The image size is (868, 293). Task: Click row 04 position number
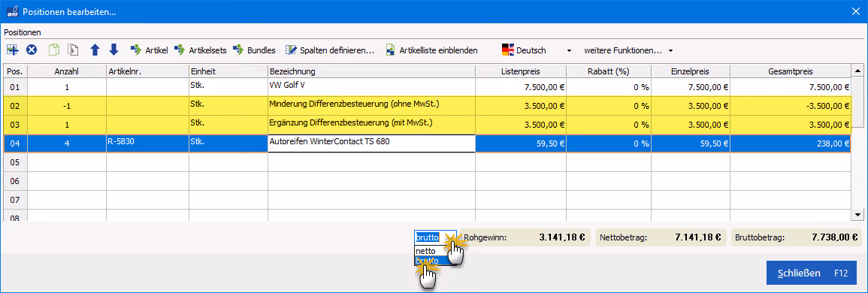coord(16,143)
